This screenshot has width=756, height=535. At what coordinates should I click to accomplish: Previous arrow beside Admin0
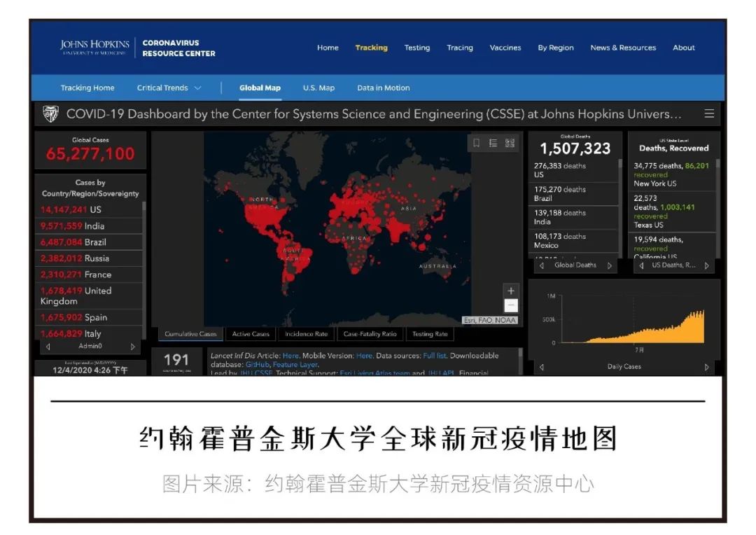48,347
